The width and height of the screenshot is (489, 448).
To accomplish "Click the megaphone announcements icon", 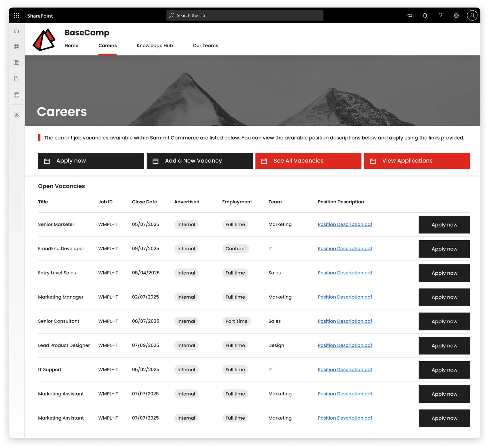I will [409, 16].
